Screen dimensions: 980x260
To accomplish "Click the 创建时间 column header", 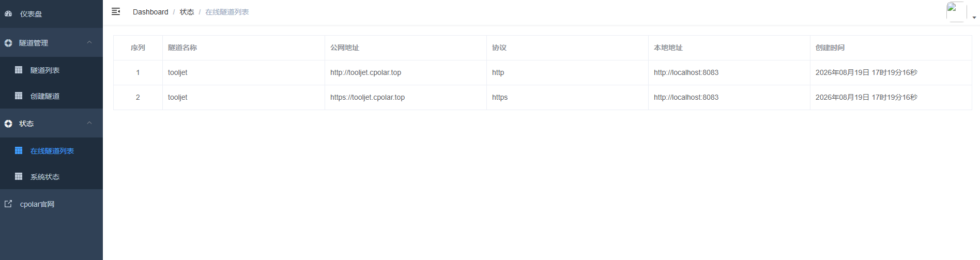I will (830, 48).
